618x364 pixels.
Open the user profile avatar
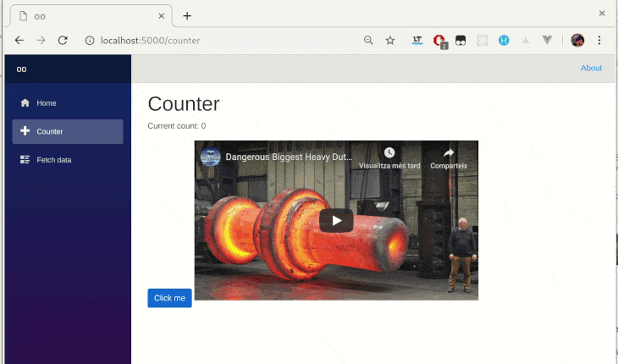click(x=577, y=40)
